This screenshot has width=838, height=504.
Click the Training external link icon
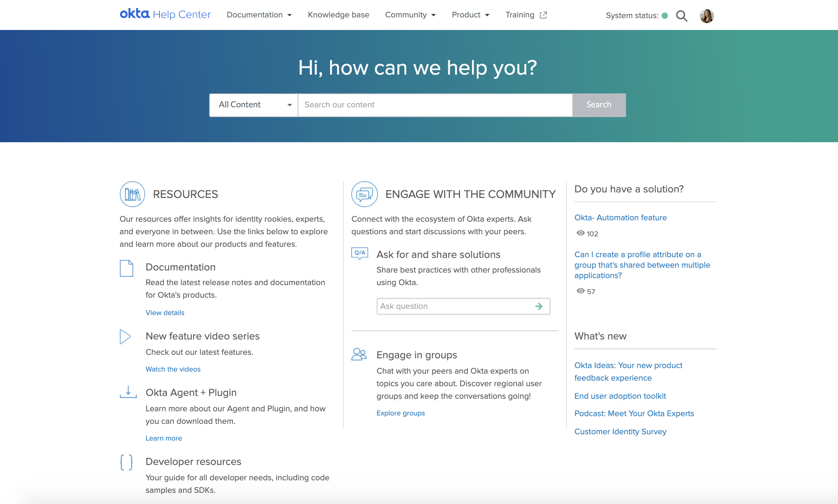point(543,15)
